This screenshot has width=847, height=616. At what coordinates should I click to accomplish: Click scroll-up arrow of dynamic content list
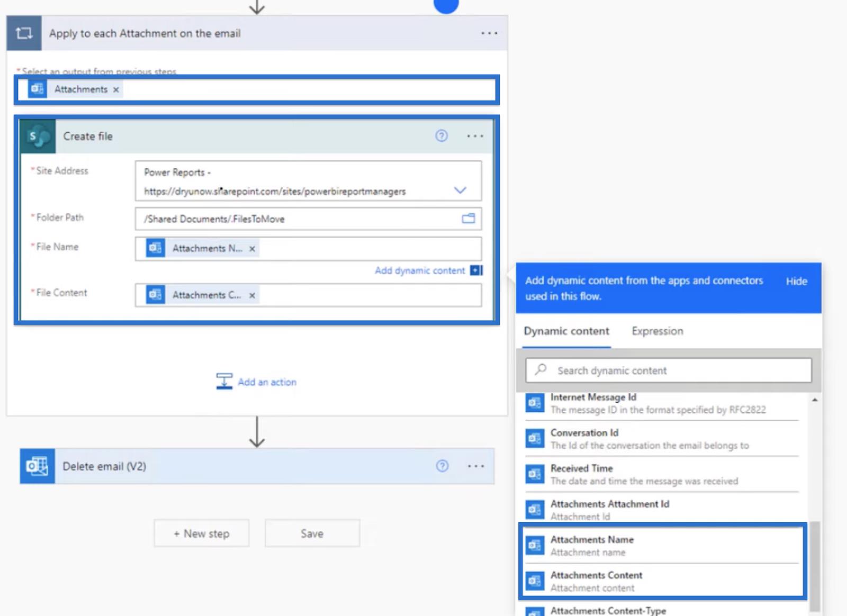[815, 400]
